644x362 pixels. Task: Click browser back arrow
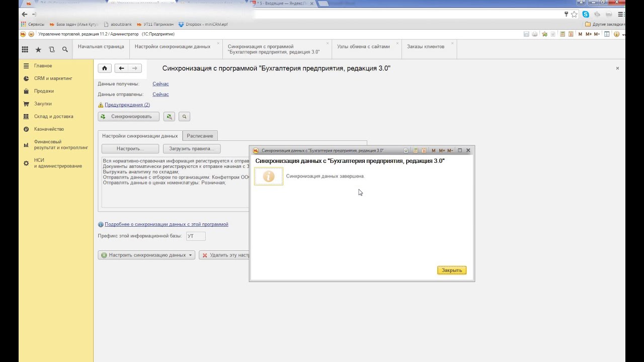(x=25, y=14)
